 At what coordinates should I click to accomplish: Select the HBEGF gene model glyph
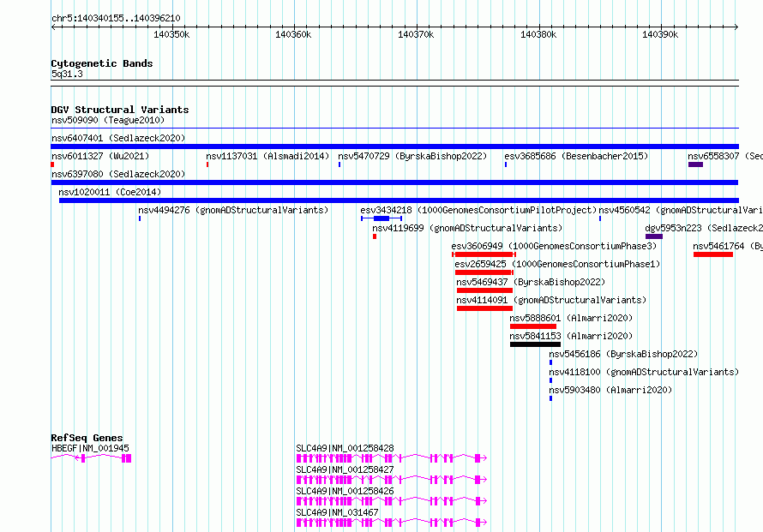click(x=91, y=458)
